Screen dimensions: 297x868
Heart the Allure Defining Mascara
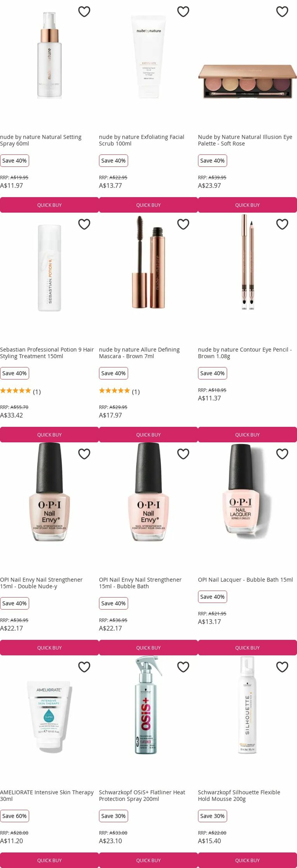pos(183,224)
